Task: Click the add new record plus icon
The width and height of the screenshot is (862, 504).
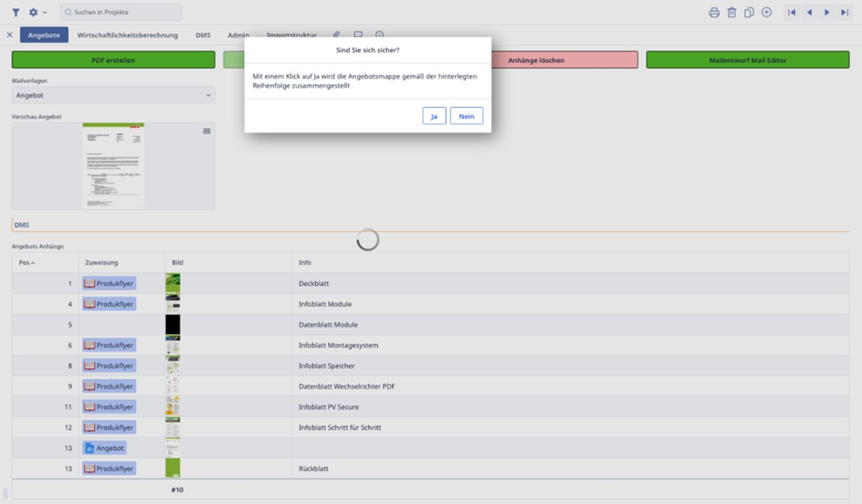Action: [x=766, y=13]
